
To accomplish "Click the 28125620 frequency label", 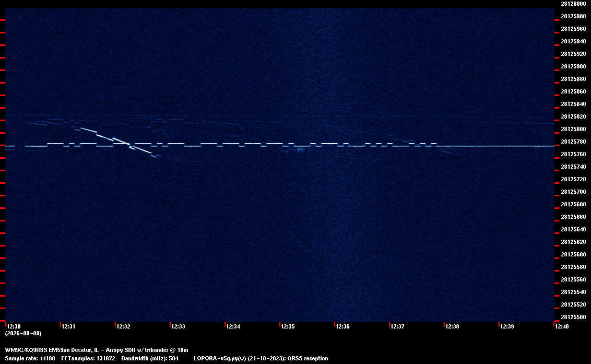I will (x=573, y=242).
